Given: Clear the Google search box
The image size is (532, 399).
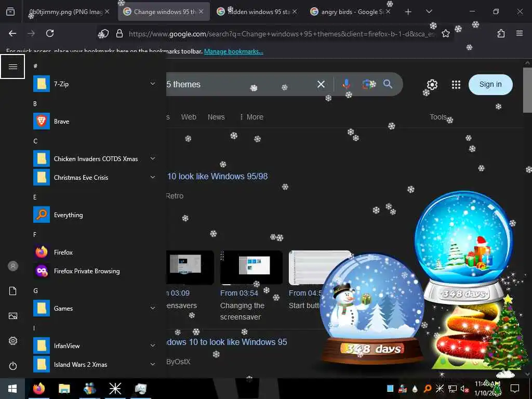Looking at the screenshot, I should (321, 84).
